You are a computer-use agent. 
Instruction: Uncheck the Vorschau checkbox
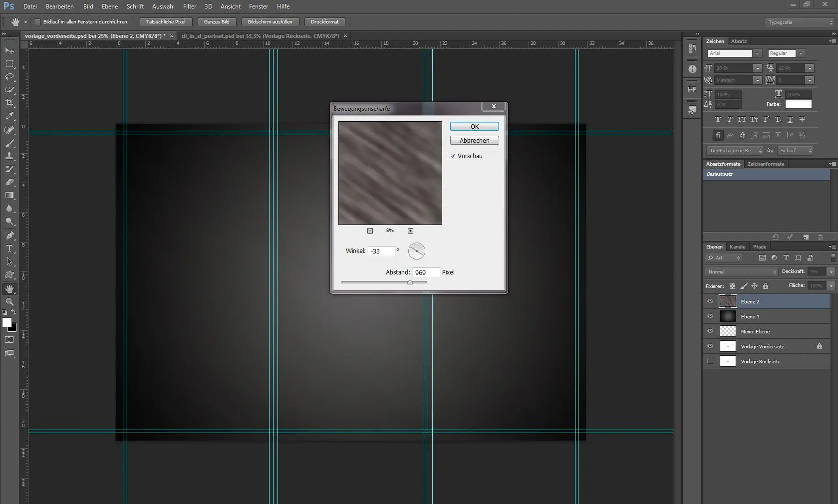point(453,156)
